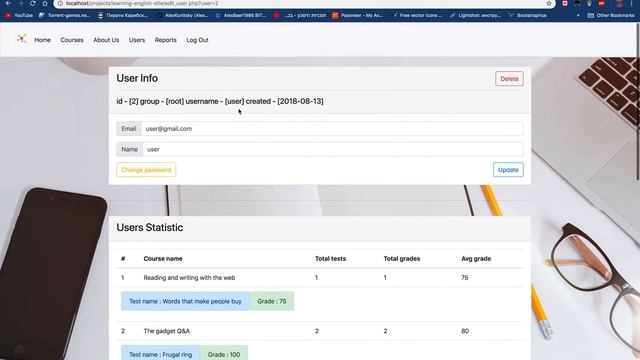Viewport: 640px width, 360px height.
Task: Click into the Email input field
Action: click(x=332, y=129)
